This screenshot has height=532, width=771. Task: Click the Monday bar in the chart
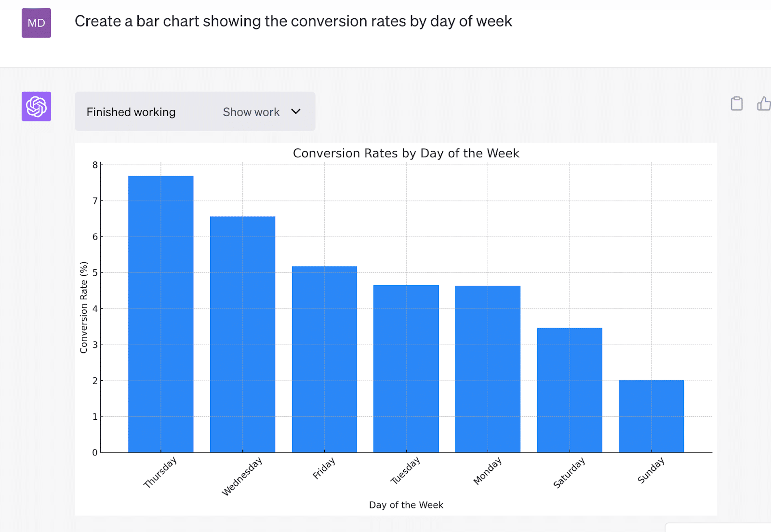click(488, 369)
